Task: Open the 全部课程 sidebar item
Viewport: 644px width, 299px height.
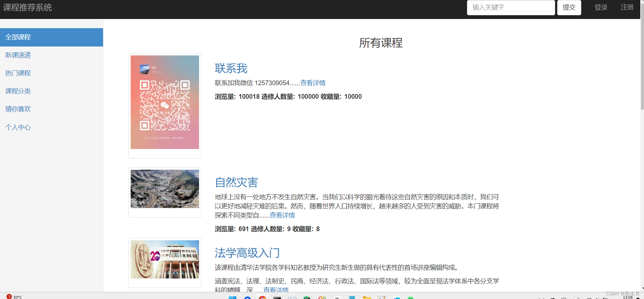Action: [52, 37]
